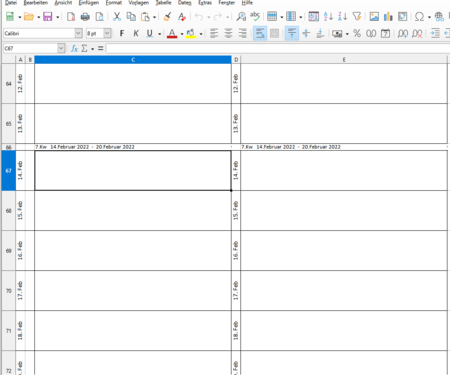Click the New spreadsheet icon

pyautogui.click(x=10, y=16)
